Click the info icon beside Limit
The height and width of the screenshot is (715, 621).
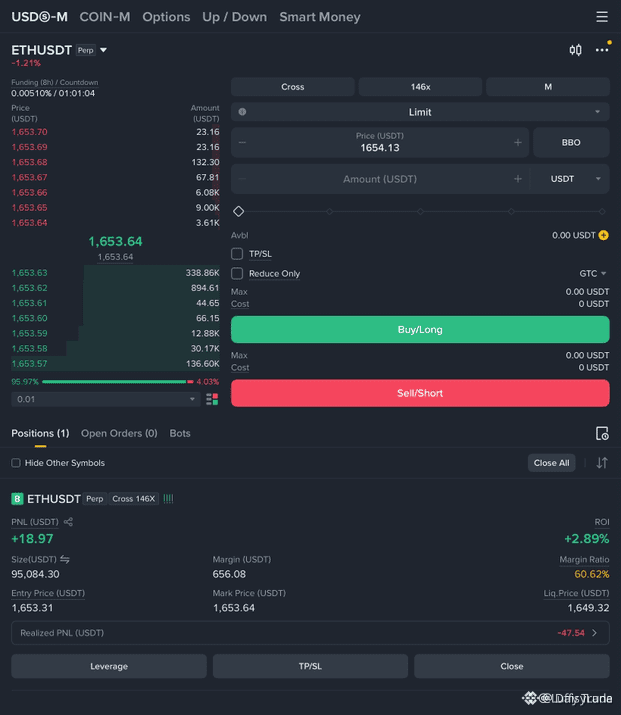(x=242, y=112)
